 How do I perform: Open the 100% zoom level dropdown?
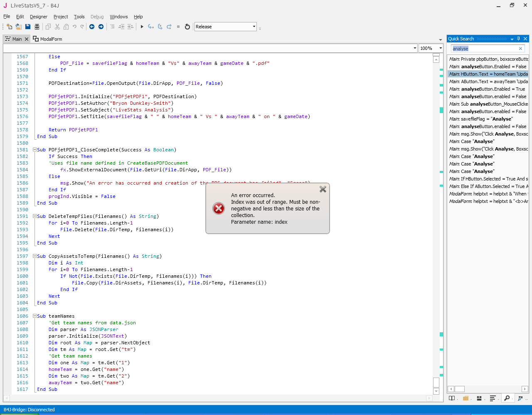pos(441,48)
